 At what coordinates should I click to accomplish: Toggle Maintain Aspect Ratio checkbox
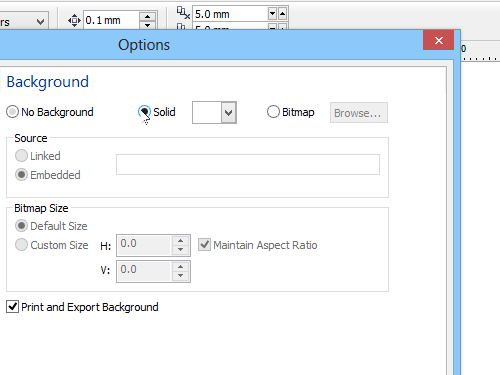pyautogui.click(x=204, y=245)
